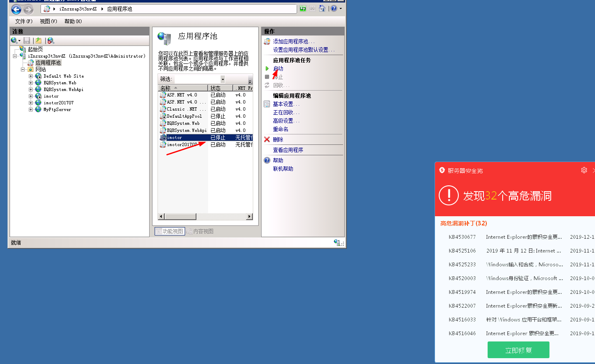Image resolution: width=595 pixels, height=364 pixels.
Task: Click the back navigation arrow
Action: 16,9
